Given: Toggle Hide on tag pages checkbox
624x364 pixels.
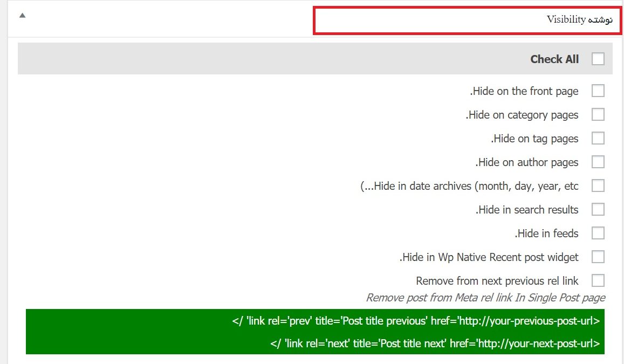Looking at the screenshot, I should click(598, 139).
